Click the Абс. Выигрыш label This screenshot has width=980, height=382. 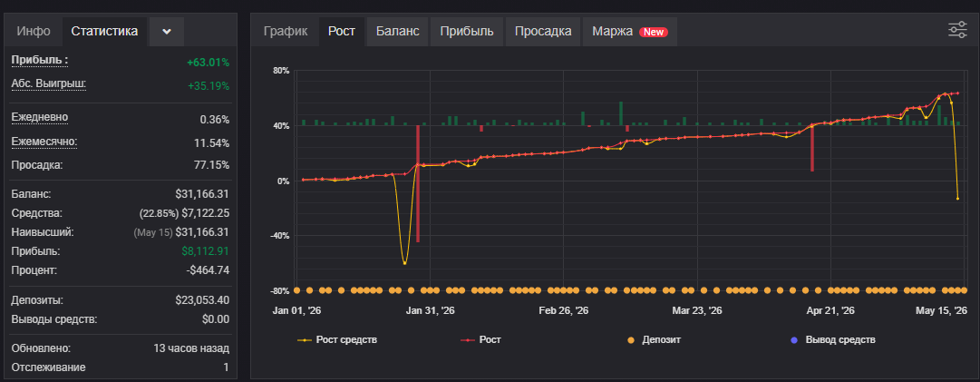pos(48,83)
